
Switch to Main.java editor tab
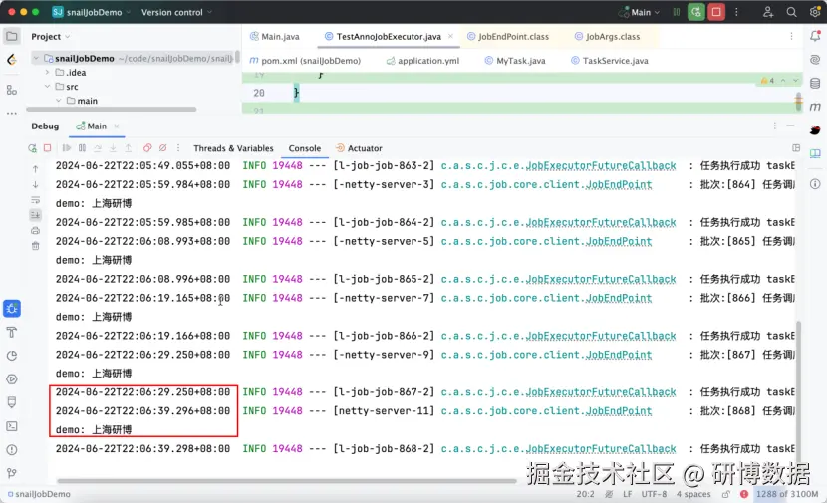coord(274,37)
